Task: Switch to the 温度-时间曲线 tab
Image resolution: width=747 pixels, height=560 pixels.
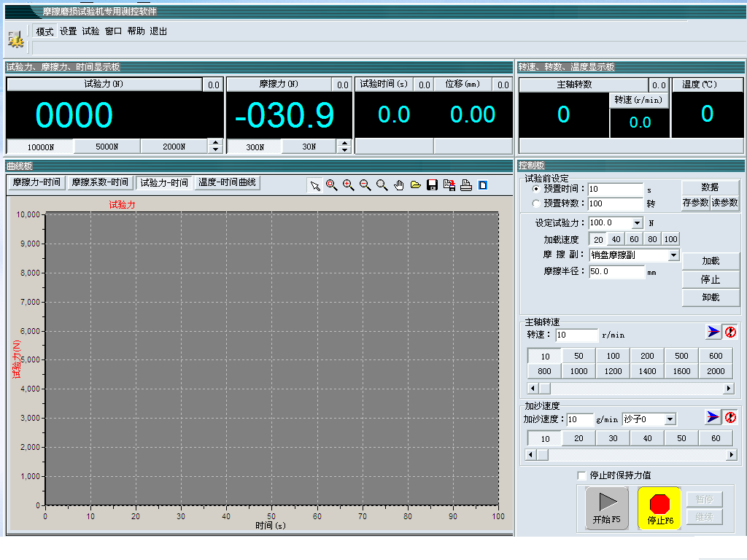Action: [228, 182]
